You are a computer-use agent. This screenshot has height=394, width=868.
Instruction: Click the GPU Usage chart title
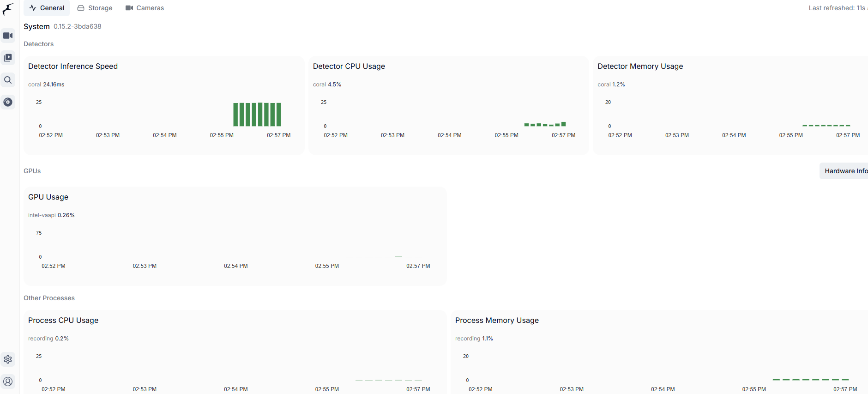point(48,197)
